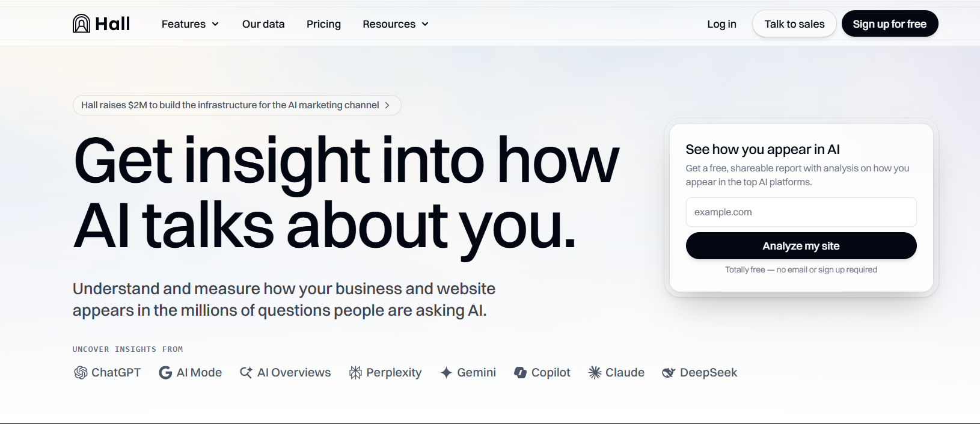Screen dimensions: 980x424
Task: Open the Resources dropdown menu
Action: coord(394,24)
